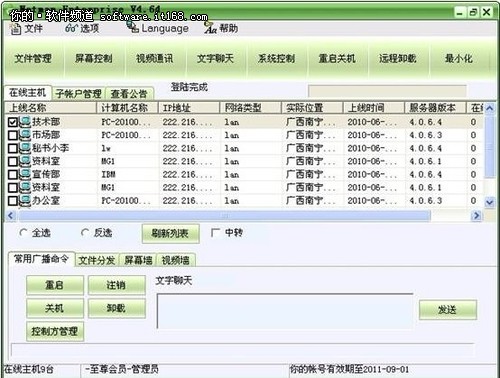500x378 pixels.
Task: Click the 选项 glasses icon
Action: click(x=71, y=28)
